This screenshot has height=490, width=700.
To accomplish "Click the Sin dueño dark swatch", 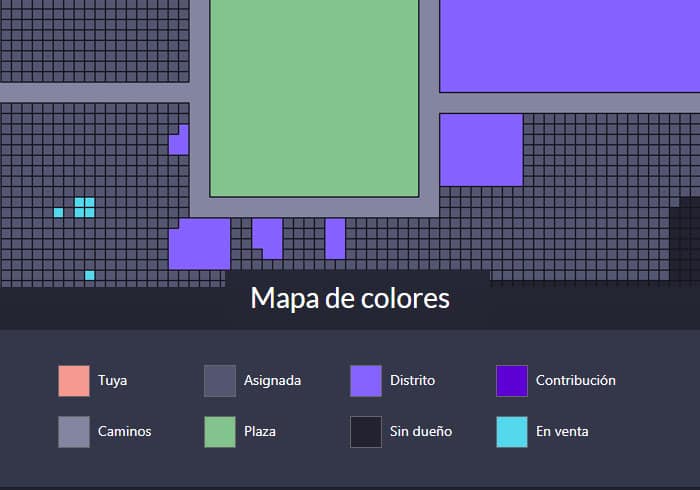I will 366,432.
